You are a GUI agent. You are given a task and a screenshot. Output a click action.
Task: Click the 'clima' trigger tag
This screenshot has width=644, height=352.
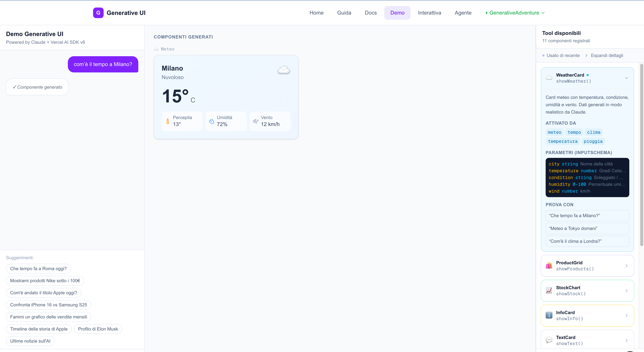[594, 132]
